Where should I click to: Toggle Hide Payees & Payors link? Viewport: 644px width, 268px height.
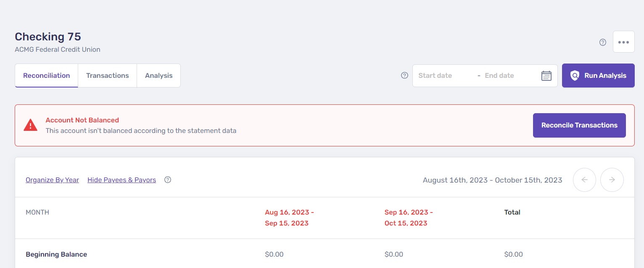(121, 180)
